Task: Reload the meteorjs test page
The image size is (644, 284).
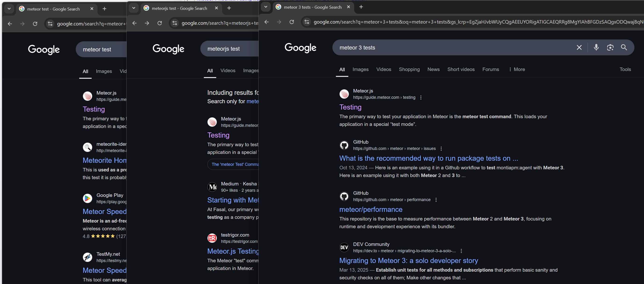Action: tap(159, 23)
